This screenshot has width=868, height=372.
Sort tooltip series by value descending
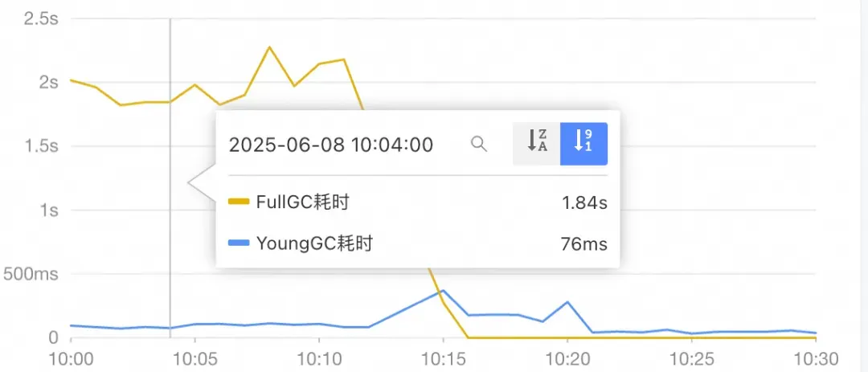tap(583, 144)
